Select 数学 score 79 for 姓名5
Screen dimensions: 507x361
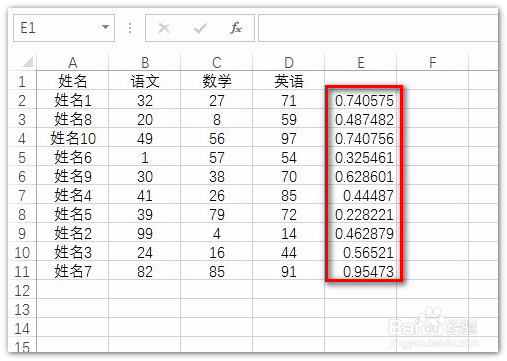pos(216,214)
